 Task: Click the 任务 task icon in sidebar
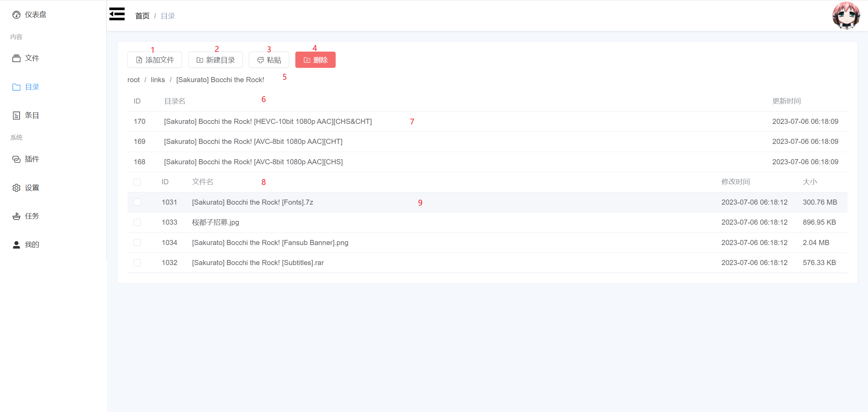click(x=16, y=216)
